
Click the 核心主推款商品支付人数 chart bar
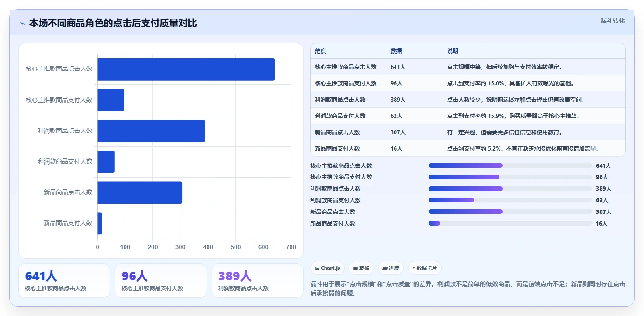click(111, 100)
